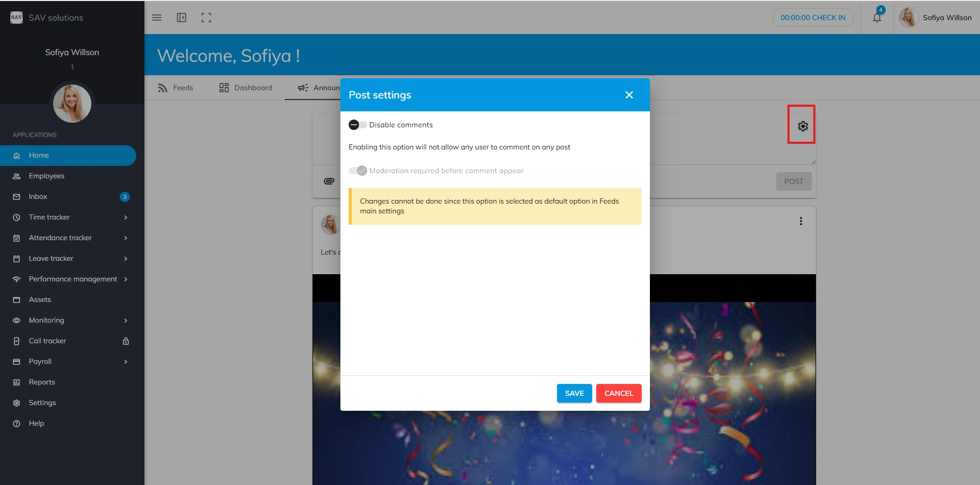Viewport: 980px width, 485px height.
Task: Expand the Attendance tracker submenu
Action: pos(125,238)
